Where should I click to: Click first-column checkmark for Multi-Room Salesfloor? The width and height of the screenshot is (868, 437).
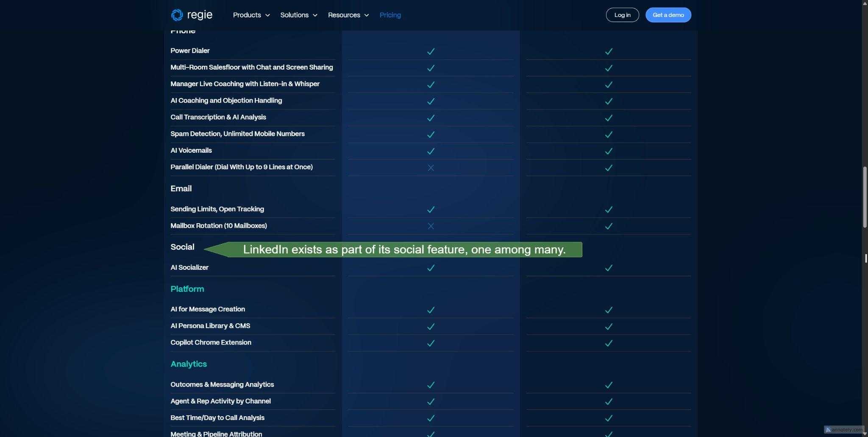tap(431, 68)
